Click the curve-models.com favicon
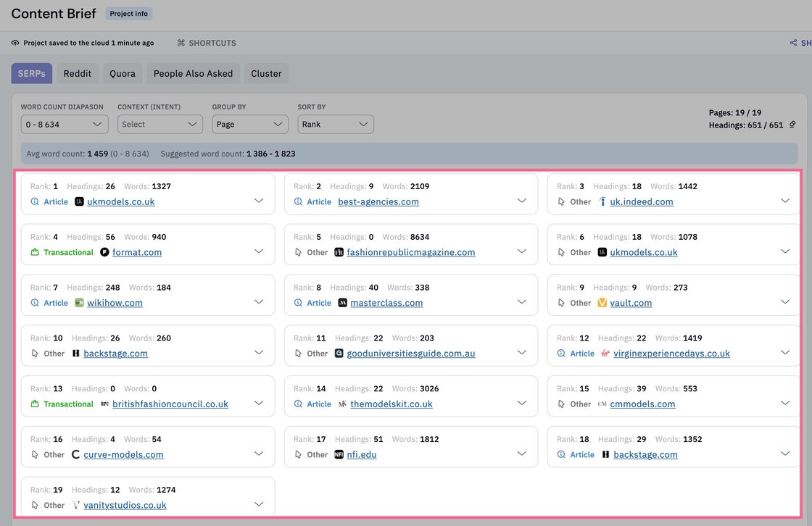This screenshot has width=812, height=526. [76, 454]
